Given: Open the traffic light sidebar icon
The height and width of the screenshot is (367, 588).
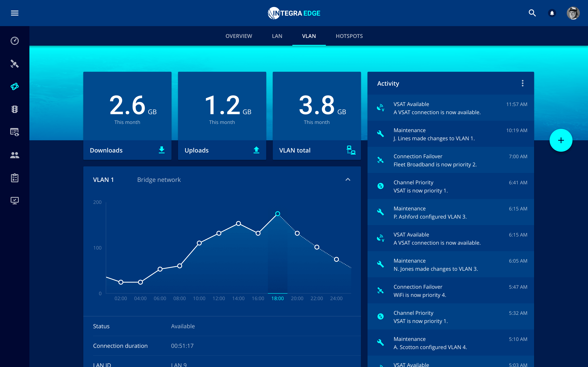Looking at the screenshot, I should 14,109.
